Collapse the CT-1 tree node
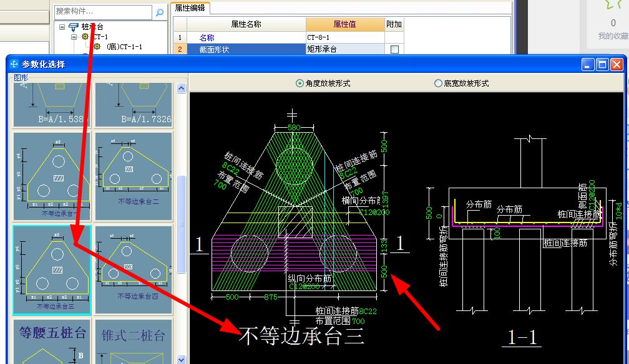Image resolution: width=629 pixels, height=364 pixels. click(x=74, y=37)
